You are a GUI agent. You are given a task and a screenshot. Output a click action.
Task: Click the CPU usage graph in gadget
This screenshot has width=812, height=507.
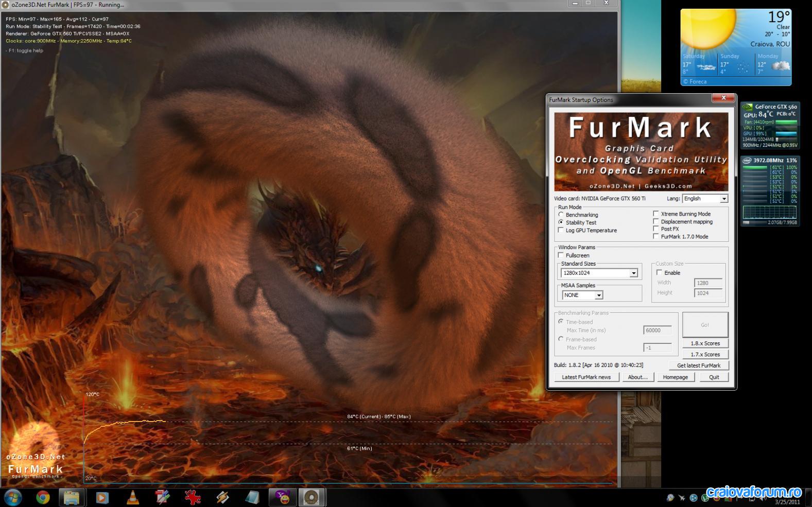tap(769, 213)
